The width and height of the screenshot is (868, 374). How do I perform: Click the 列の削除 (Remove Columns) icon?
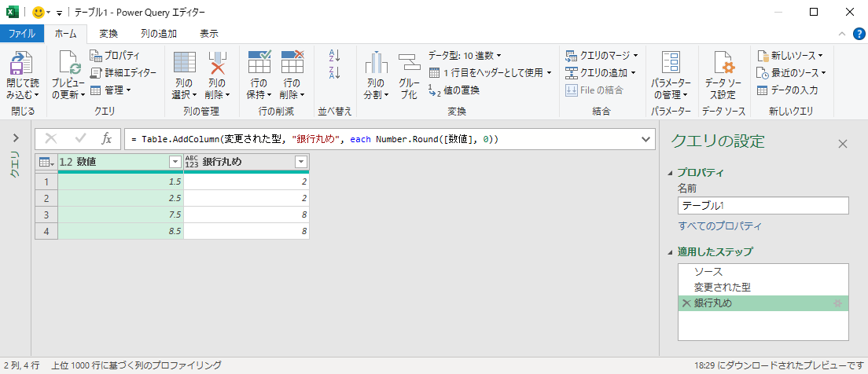tap(217, 63)
